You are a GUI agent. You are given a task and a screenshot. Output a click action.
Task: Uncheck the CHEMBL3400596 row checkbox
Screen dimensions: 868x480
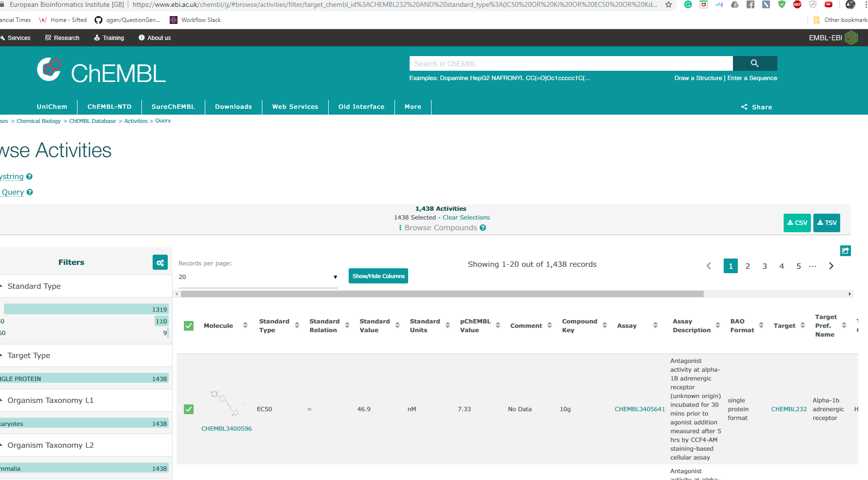tap(189, 409)
